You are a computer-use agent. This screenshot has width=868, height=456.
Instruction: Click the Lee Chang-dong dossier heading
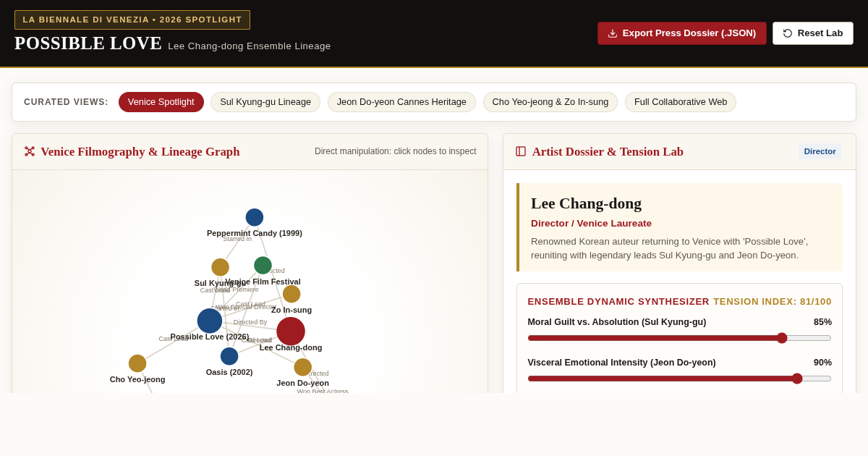586,203
